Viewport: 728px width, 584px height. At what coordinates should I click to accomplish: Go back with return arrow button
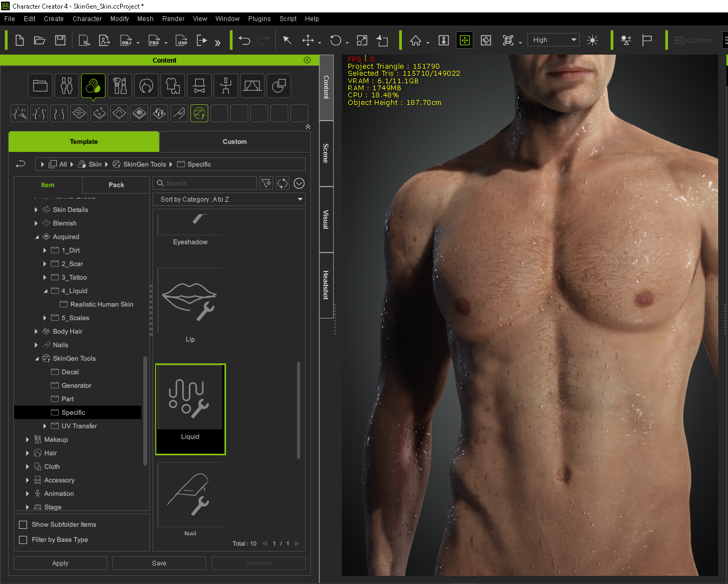[x=21, y=164]
